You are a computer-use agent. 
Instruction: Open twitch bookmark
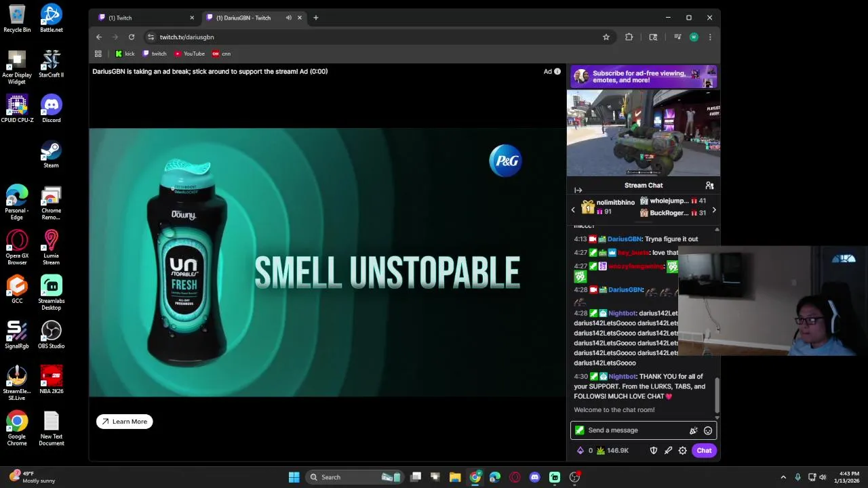click(x=155, y=54)
